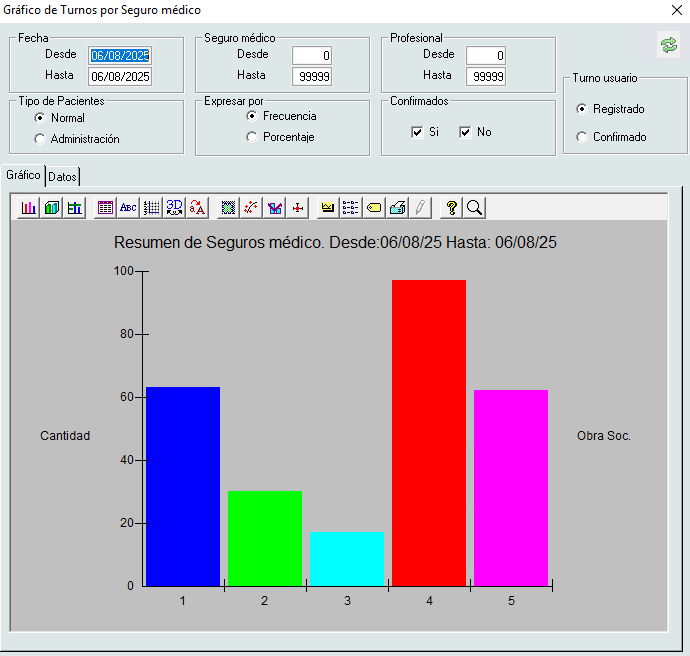Click the bar chart type toolbar icon
The image size is (690, 656).
pos(29,207)
